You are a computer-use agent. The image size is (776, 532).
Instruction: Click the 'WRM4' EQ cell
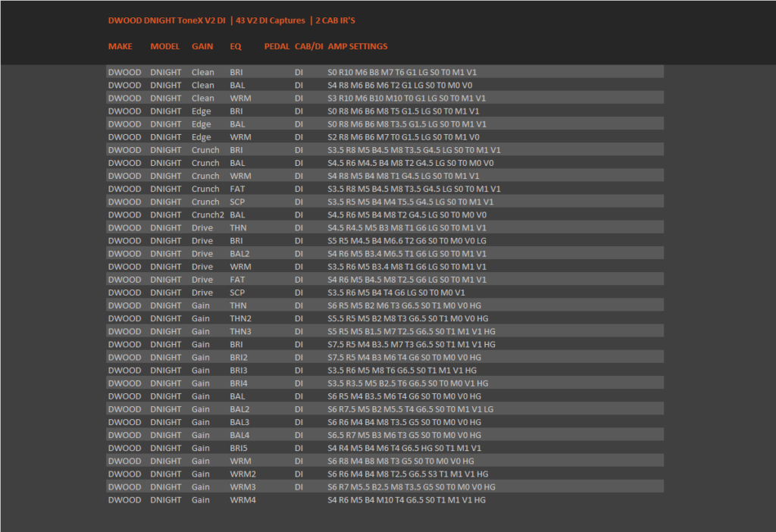242,500
